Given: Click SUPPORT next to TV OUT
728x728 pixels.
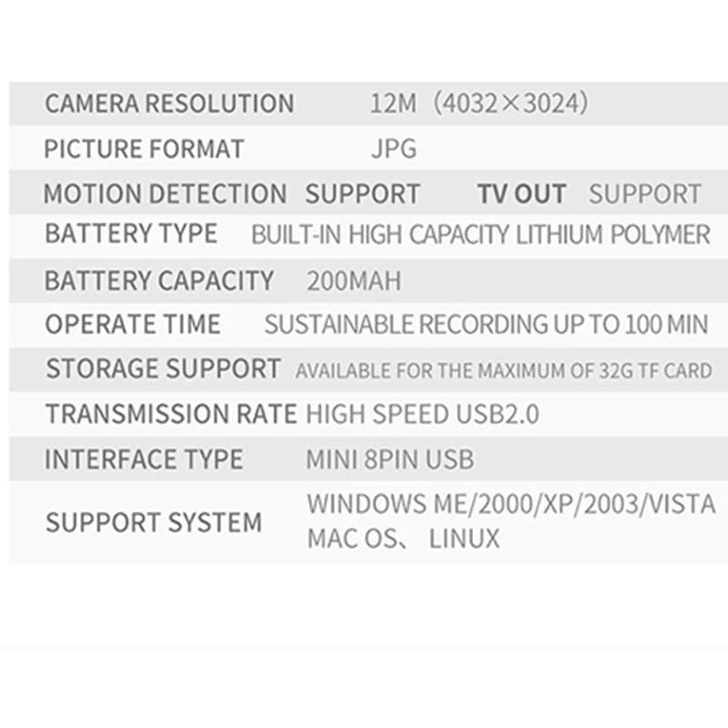Looking at the screenshot, I should tap(645, 194).
